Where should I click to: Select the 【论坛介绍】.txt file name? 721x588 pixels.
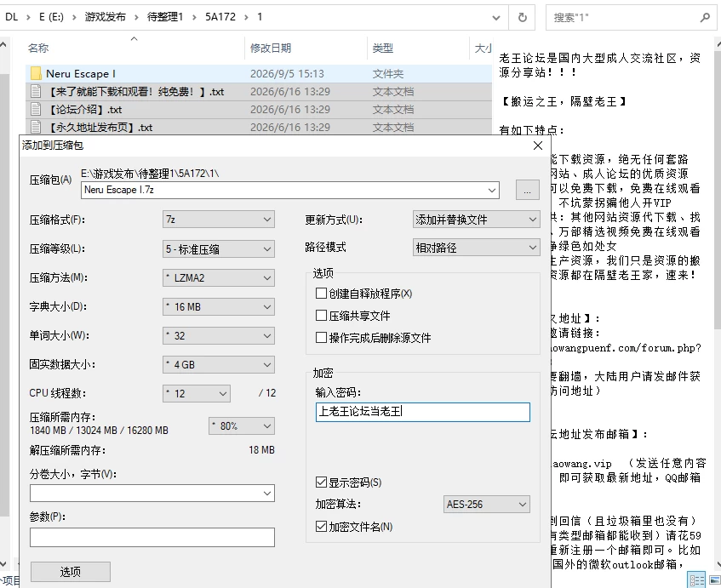click(x=85, y=110)
